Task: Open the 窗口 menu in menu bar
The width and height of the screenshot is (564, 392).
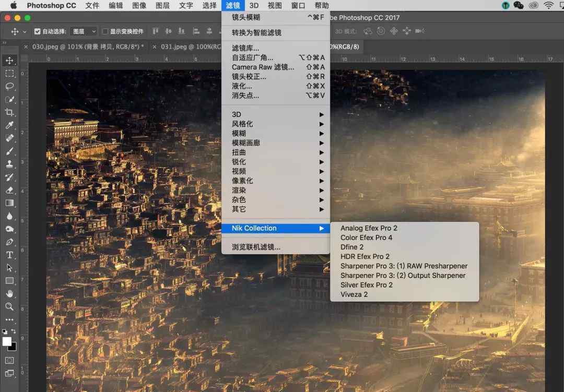Action: [x=298, y=5]
